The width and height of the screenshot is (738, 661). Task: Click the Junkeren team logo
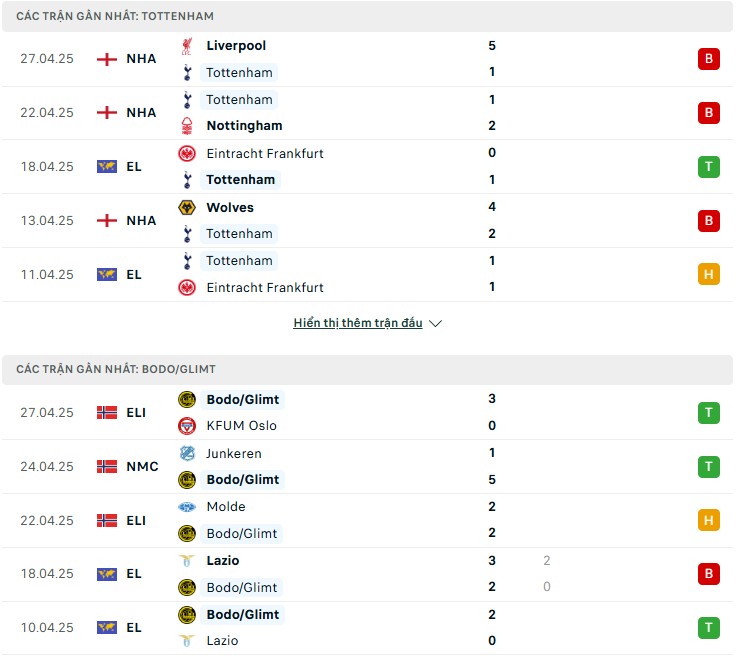(187, 453)
